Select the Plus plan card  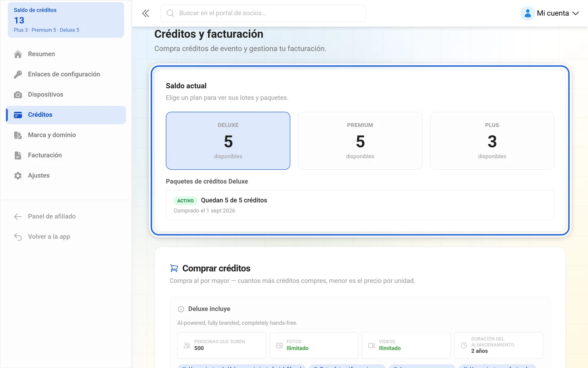coord(492,141)
